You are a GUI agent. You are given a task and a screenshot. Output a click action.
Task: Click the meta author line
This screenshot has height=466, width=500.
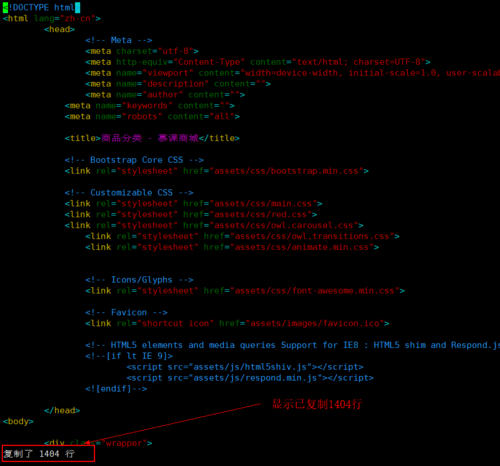coord(165,95)
